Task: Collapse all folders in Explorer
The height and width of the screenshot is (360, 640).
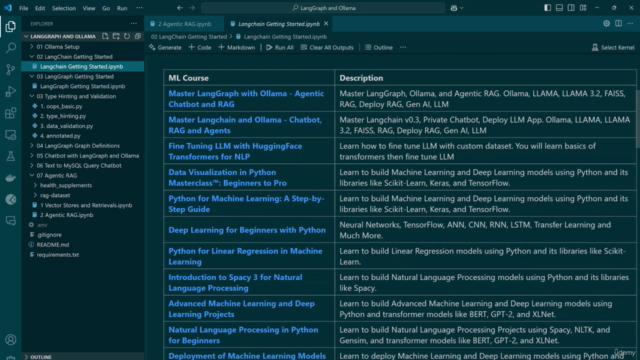Action: point(138,36)
